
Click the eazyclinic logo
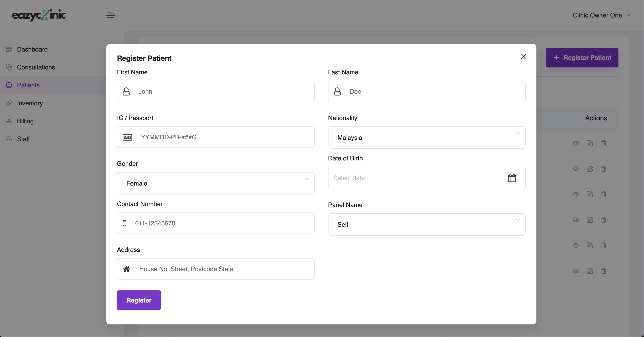39,15
